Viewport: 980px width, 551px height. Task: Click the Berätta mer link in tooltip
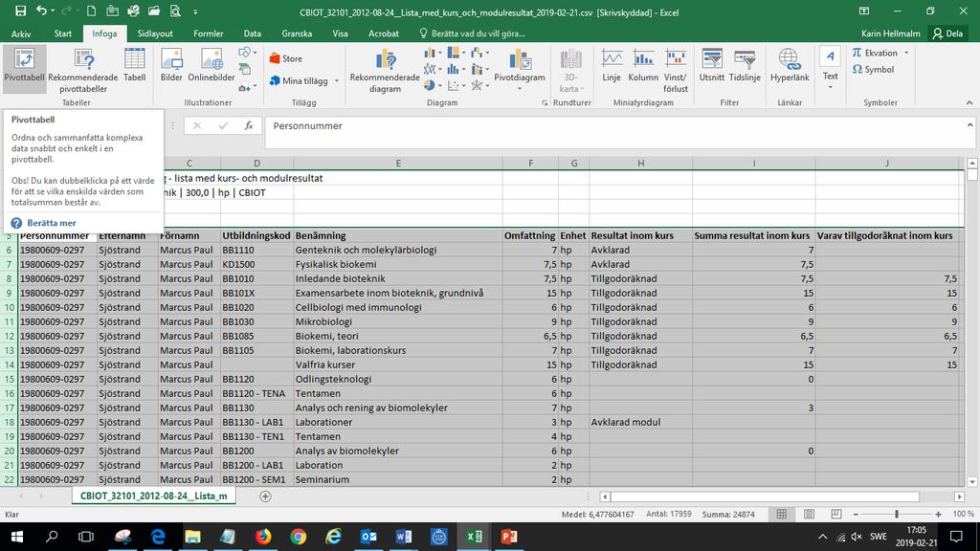point(52,222)
